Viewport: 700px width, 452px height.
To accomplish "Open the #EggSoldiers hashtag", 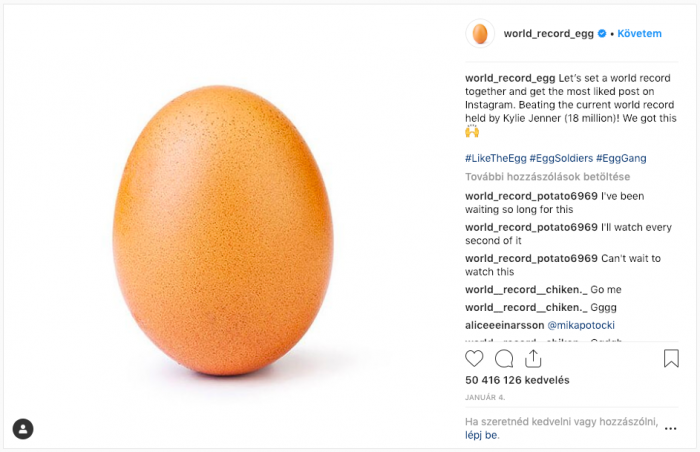I will 561,158.
